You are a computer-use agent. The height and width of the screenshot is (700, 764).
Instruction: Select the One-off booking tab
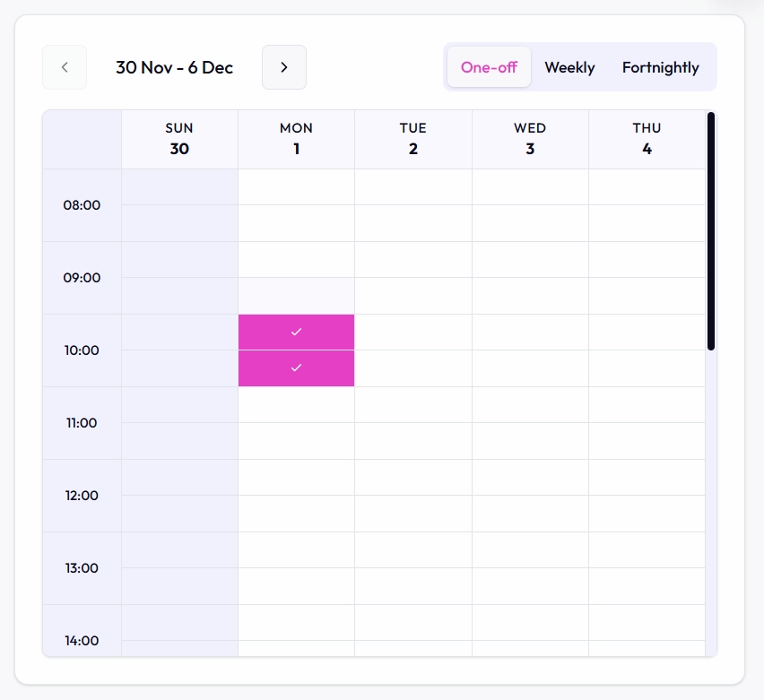point(489,66)
